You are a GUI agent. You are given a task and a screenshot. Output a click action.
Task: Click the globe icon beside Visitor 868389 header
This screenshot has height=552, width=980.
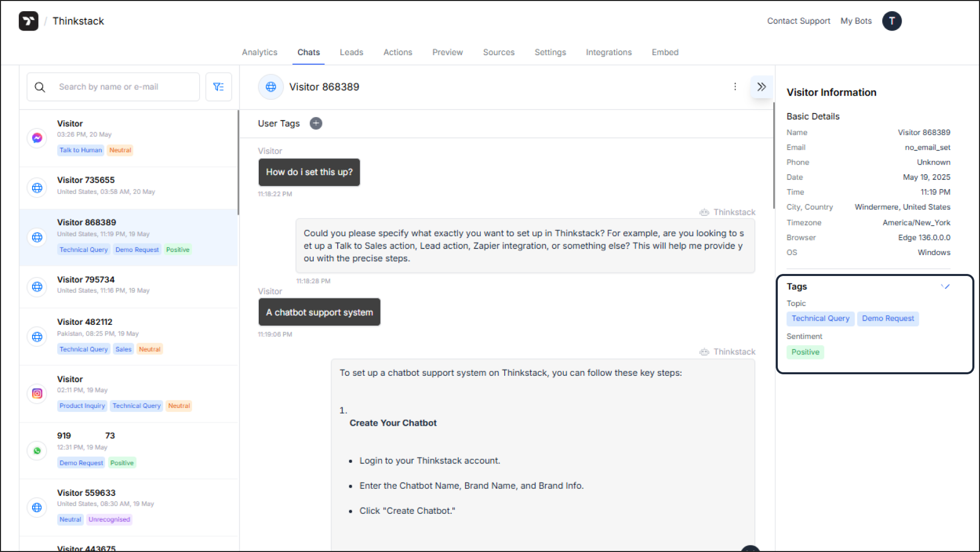[x=271, y=87]
